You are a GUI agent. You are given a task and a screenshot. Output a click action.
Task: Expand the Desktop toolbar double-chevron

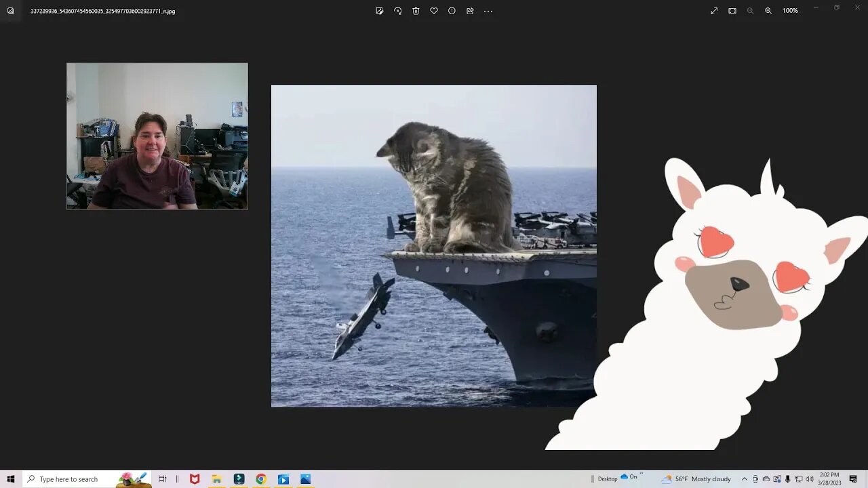pyautogui.click(x=641, y=474)
